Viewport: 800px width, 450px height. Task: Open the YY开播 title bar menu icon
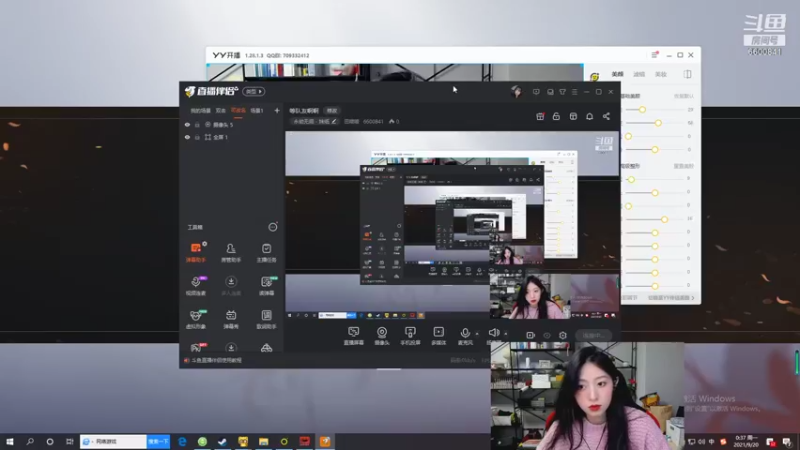tap(655, 55)
